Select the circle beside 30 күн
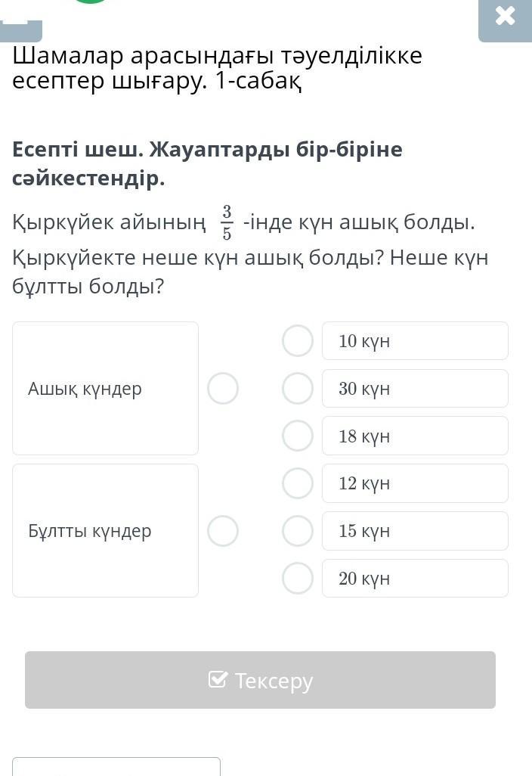Screen dimensions: 532x776 click(298, 388)
